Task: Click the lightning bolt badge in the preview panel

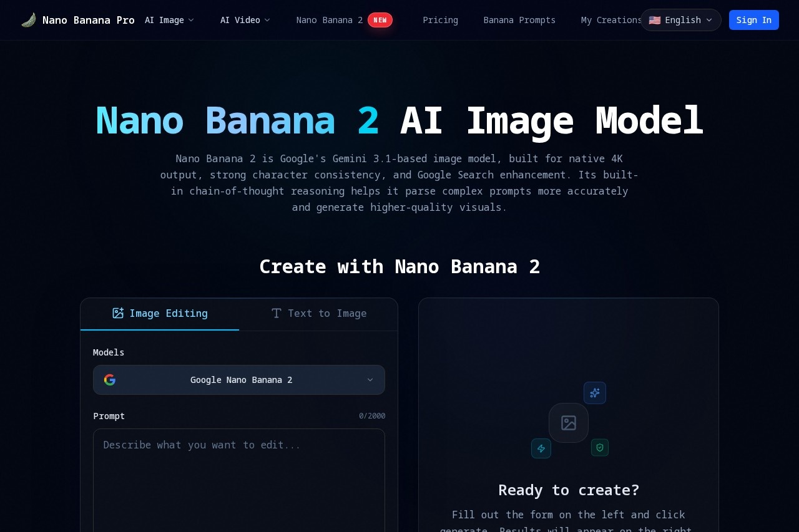Action: coord(541,448)
